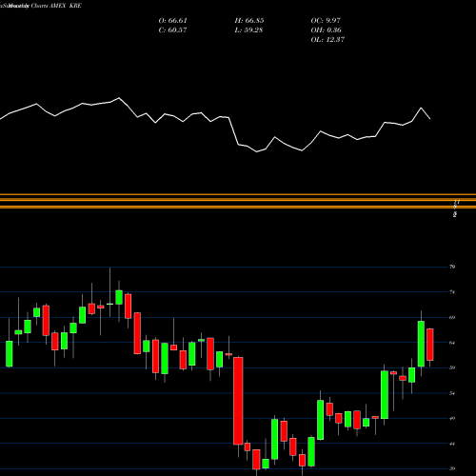This screenshot has width=476, height=476.
Task: Select the last green candle before the final red one
Action: pos(421,344)
